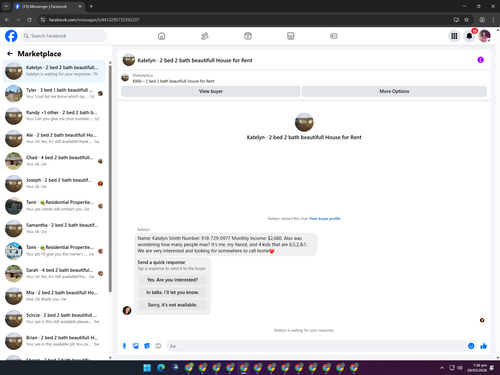Select the Messenger Facebook browser tab
Screen dimensions: 500x375
(x=48, y=6)
